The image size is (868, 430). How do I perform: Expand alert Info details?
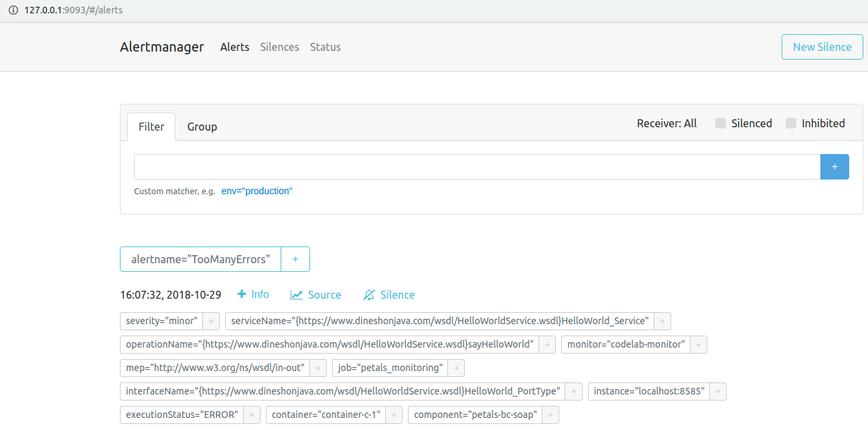pyautogui.click(x=253, y=295)
